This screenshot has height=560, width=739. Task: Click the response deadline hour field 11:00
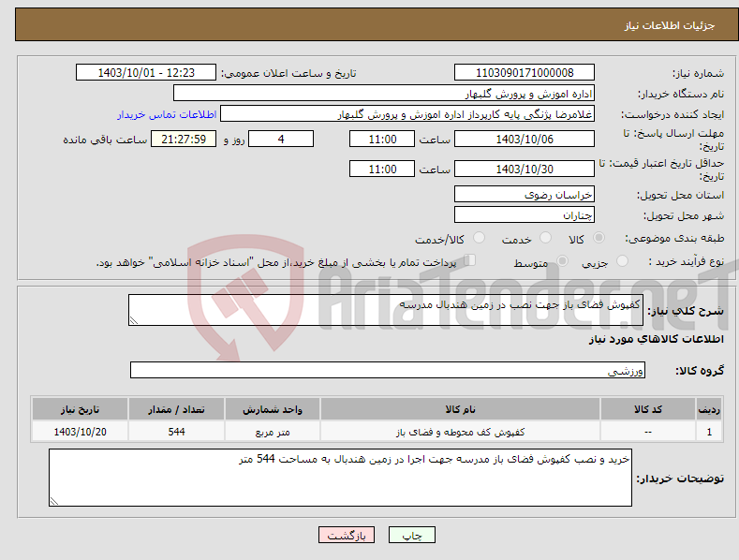(x=382, y=139)
